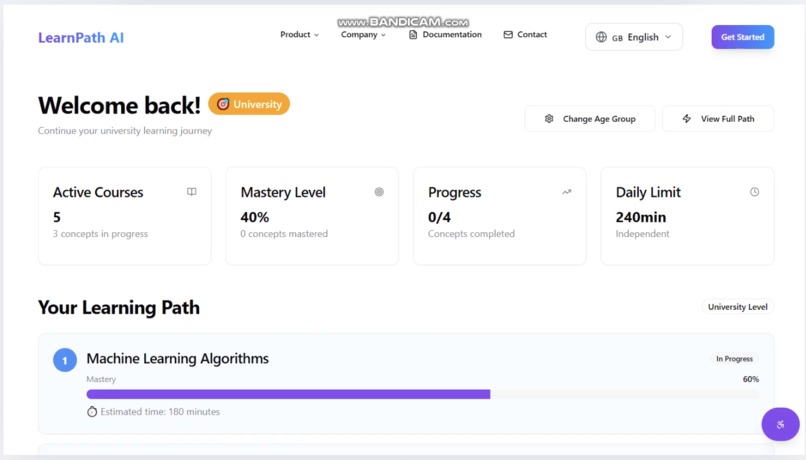Click the '0/4' progress value
This screenshot has width=806, height=460.
point(439,217)
